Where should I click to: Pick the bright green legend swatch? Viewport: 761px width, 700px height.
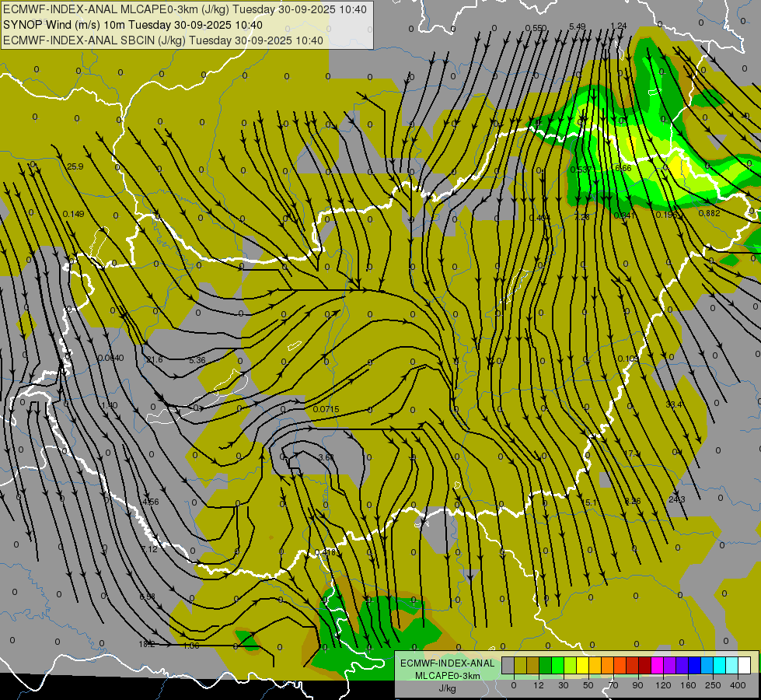click(558, 665)
